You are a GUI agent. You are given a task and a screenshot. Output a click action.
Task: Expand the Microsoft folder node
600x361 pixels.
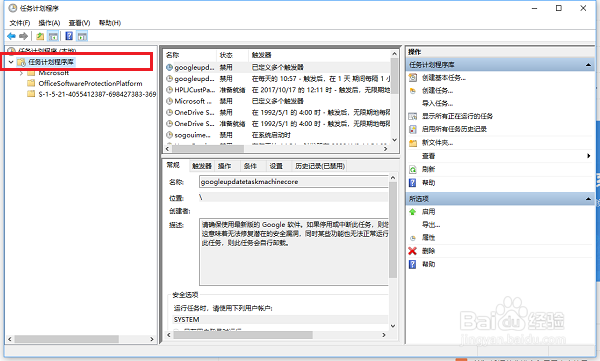[21, 73]
